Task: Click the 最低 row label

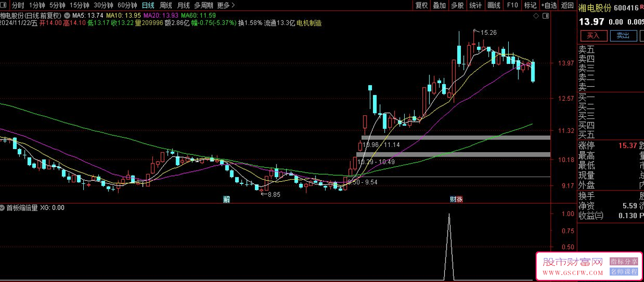Action: [x=587, y=165]
